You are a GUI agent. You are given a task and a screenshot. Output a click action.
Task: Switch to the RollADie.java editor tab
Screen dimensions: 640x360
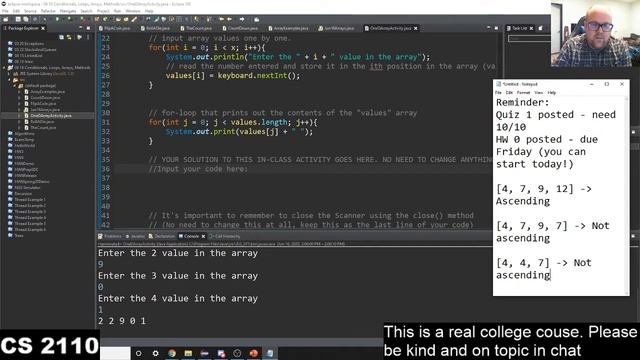pyautogui.click(x=156, y=28)
